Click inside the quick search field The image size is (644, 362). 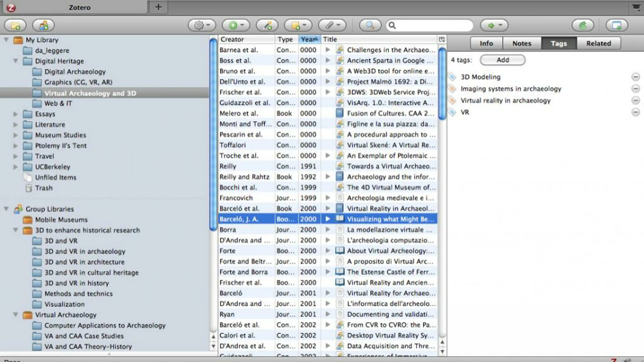coord(430,25)
